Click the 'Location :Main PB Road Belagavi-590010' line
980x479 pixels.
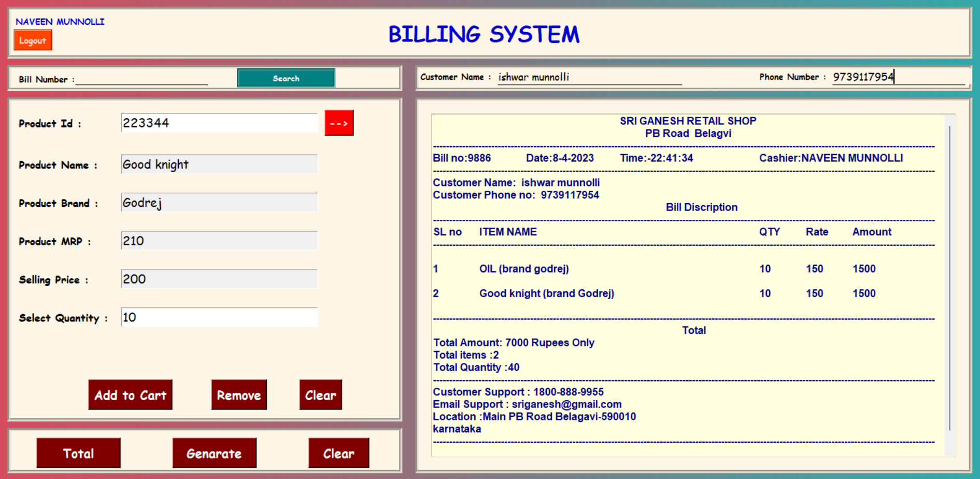534,417
